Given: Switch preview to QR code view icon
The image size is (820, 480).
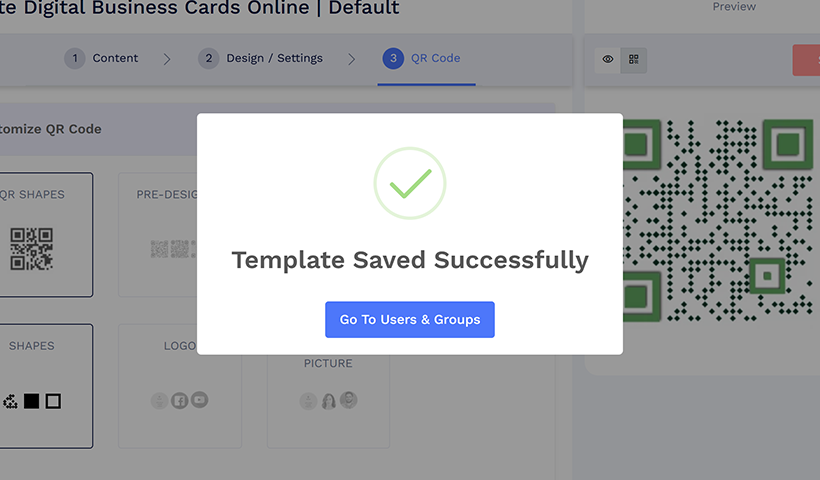Looking at the screenshot, I should point(634,60).
